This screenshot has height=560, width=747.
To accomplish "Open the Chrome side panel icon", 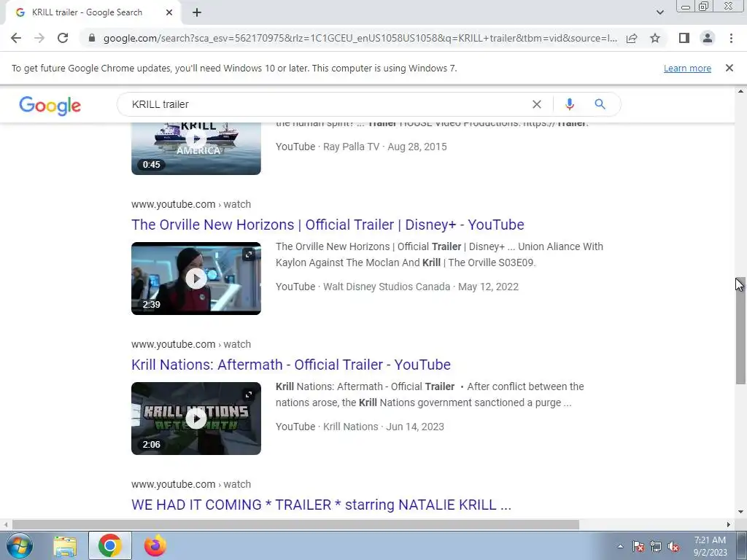I will click(x=684, y=38).
